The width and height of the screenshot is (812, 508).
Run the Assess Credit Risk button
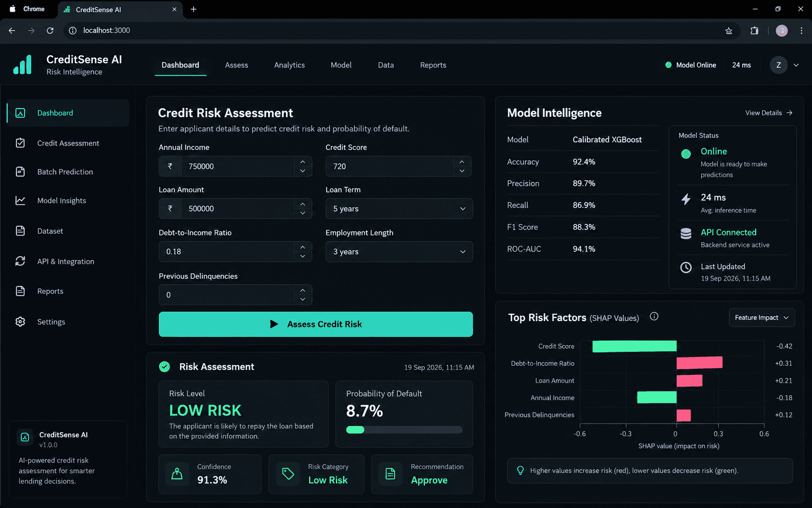pos(316,324)
